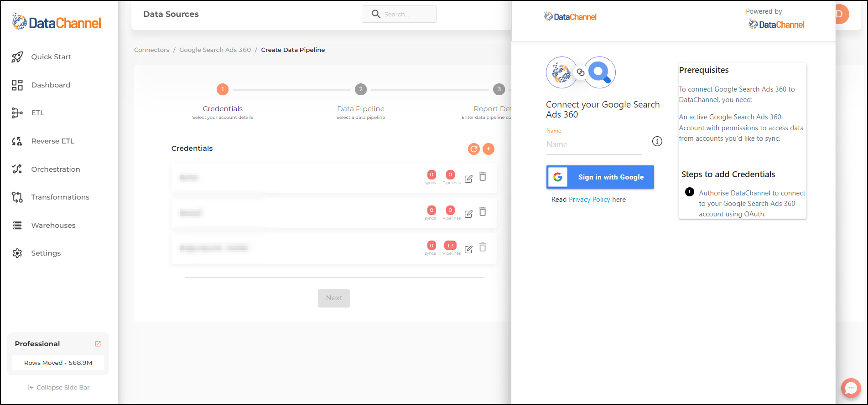Go to Warehouses menu label

click(53, 226)
